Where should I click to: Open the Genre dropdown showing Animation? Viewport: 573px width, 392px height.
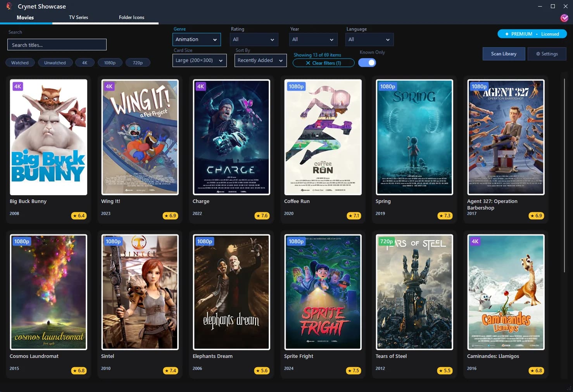click(197, 39)
